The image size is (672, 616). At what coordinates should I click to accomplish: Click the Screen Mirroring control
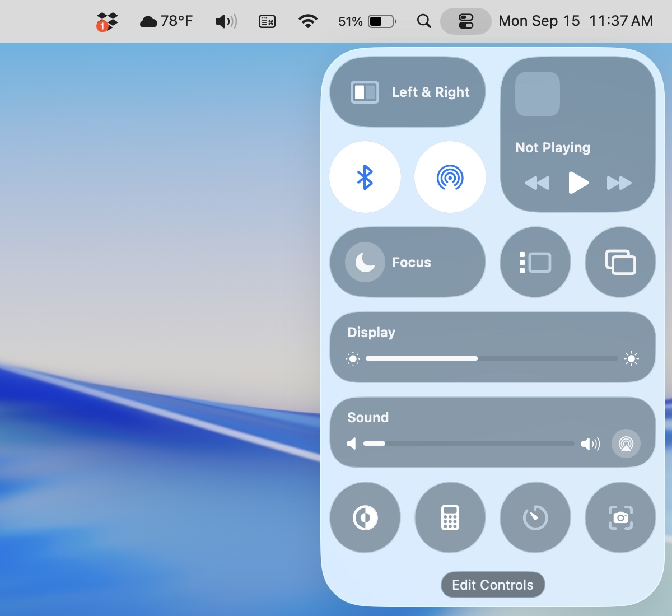point(620,262)
